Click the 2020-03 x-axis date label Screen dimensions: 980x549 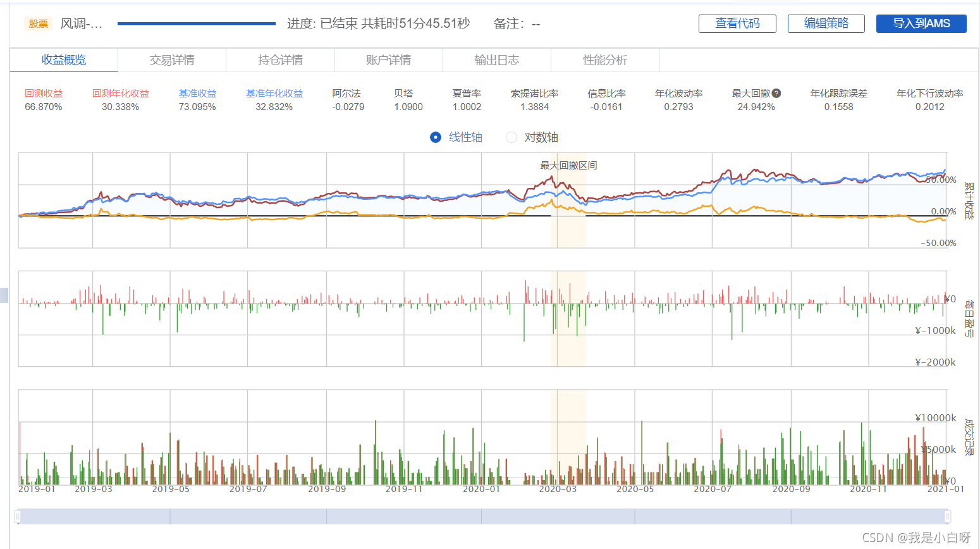coord(558,489)
